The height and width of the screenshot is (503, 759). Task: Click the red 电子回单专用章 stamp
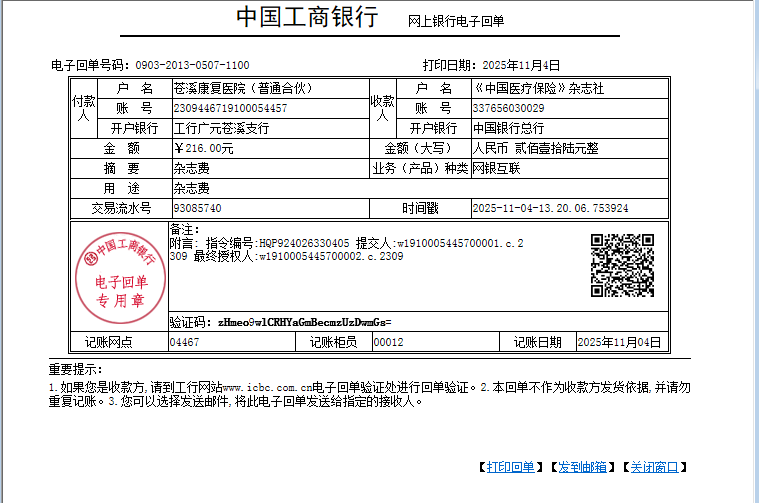click(119, 274)
